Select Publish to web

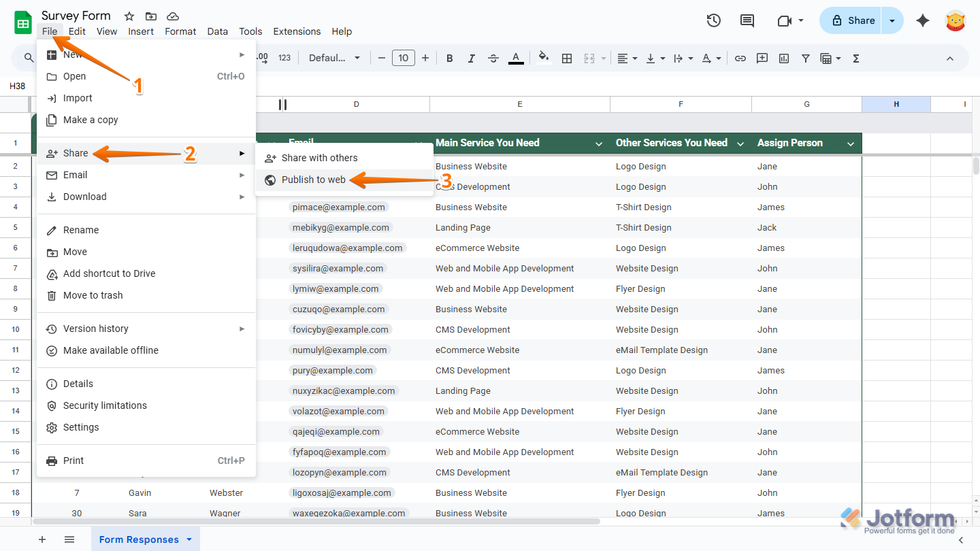point(312,180)
